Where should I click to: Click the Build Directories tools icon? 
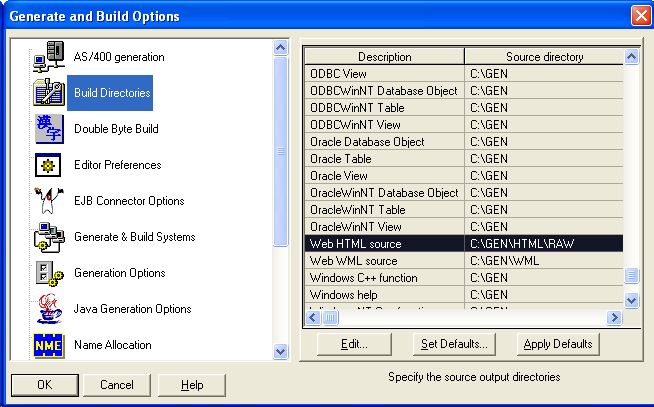[x=49, y=92]
